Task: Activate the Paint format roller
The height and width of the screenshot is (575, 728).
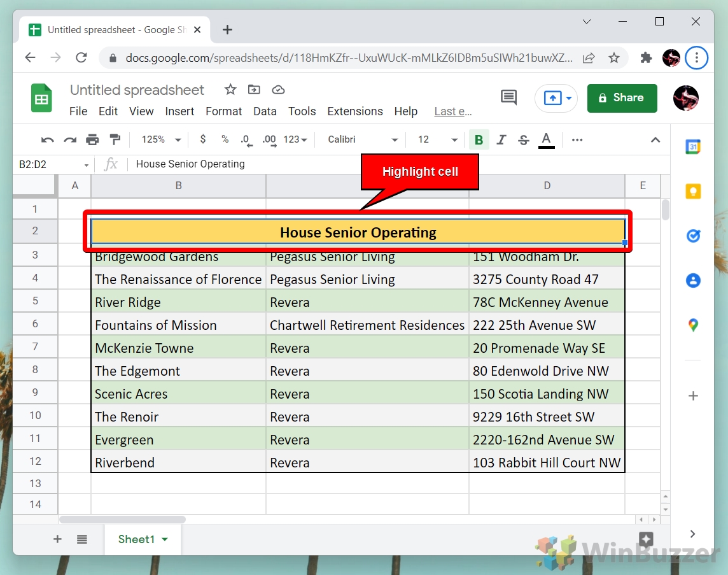Action: [x=115, y=139]
